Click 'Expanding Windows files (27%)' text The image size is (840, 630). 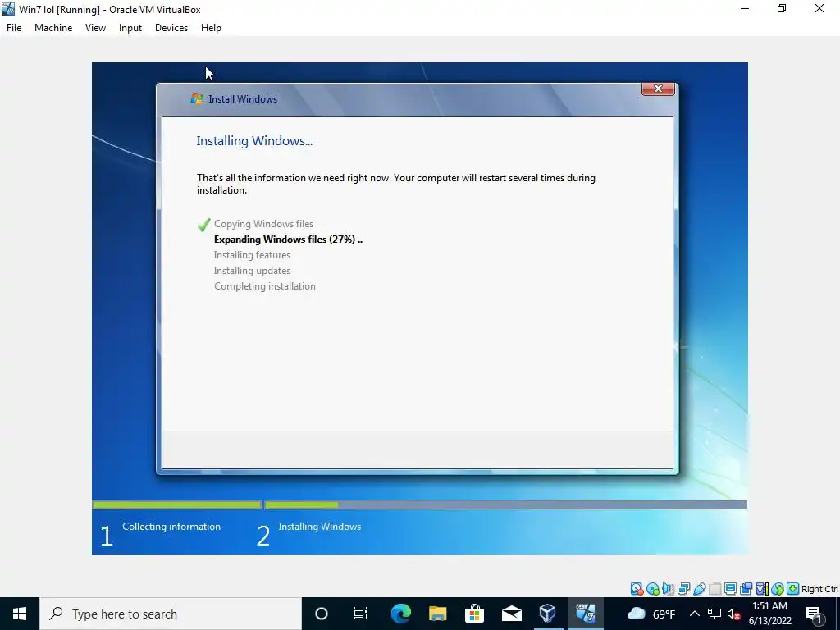tap(285, 240)
